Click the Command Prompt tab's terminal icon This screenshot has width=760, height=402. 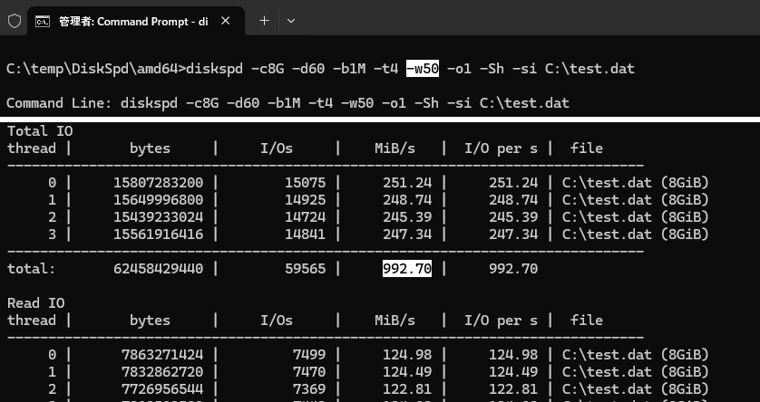(43, 21)
